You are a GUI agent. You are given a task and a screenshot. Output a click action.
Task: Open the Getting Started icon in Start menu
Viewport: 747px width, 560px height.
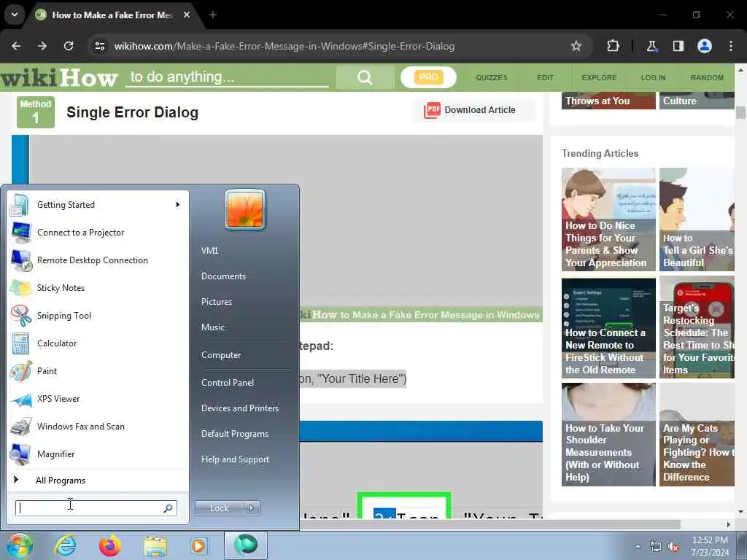(x=20, y=205)
